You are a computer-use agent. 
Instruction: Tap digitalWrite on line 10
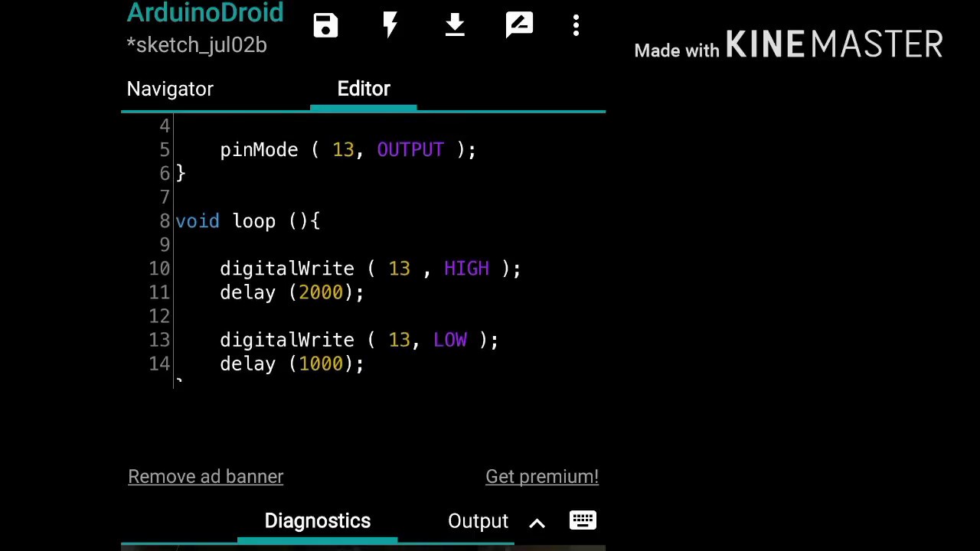pos(287,269)
